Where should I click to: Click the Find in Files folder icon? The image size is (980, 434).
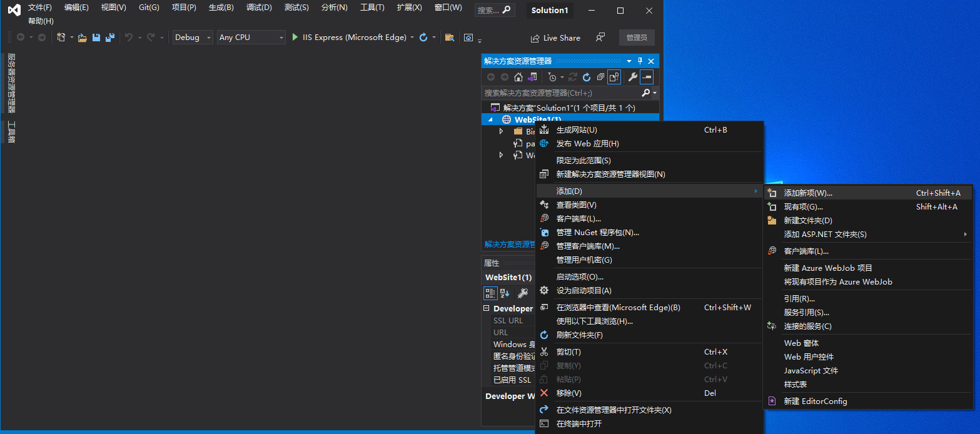449,38
